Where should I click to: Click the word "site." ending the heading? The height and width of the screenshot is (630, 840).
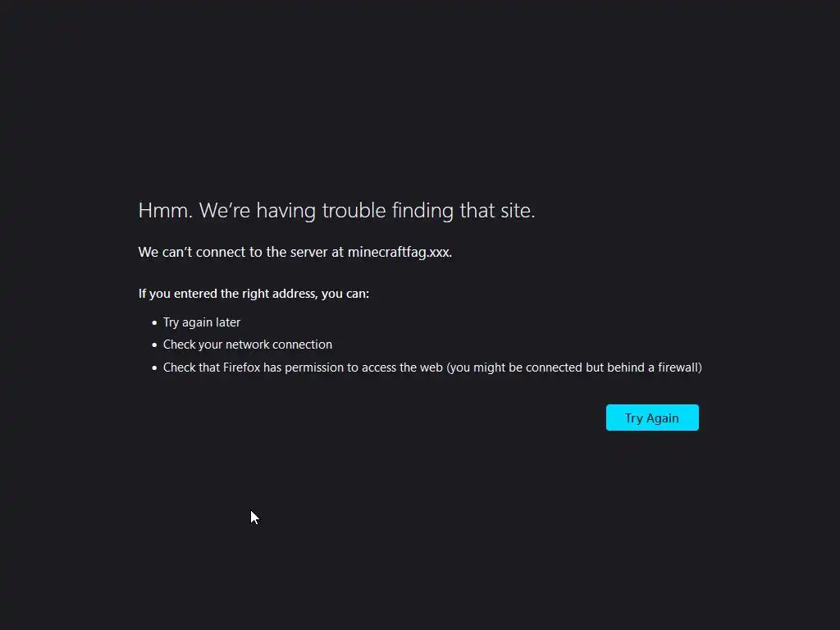(518, 211)
